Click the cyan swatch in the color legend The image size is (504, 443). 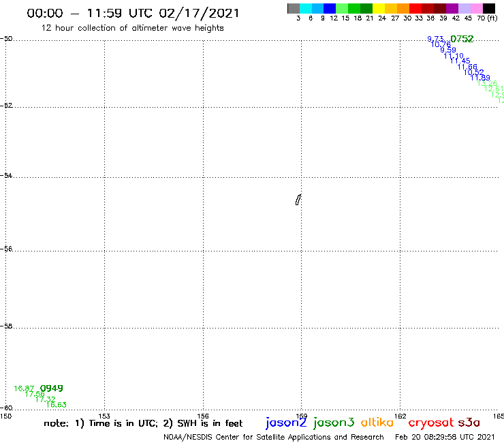pyautogui.click(x=306, y=8)
